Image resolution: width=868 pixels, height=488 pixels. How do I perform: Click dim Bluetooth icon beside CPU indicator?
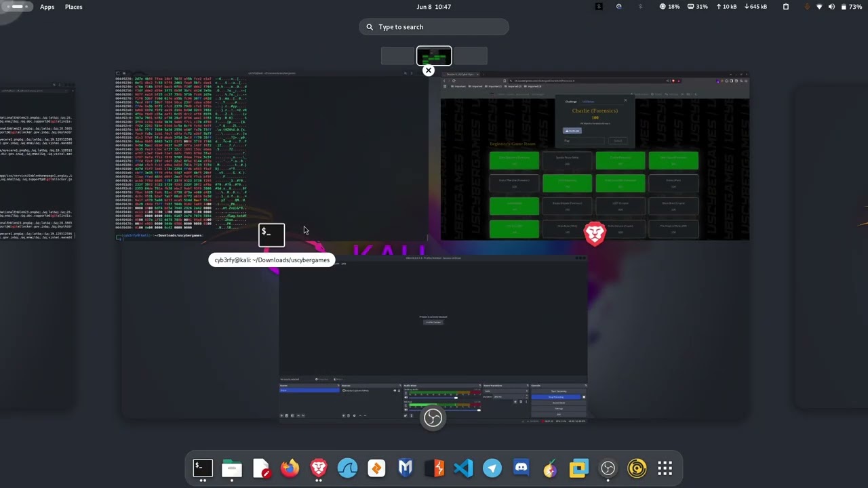point(641,7)
